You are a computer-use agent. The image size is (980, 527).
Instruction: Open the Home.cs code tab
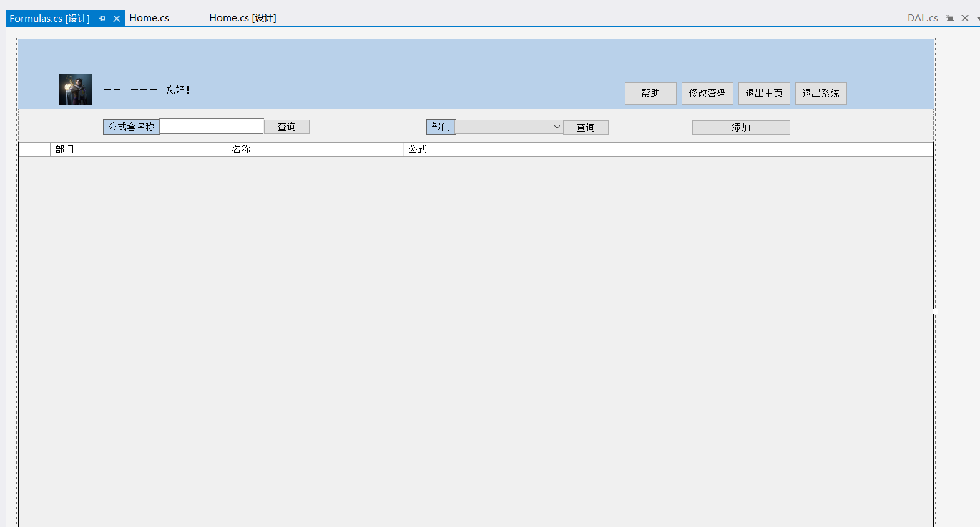pyautogui.click(x=149, y=18)
